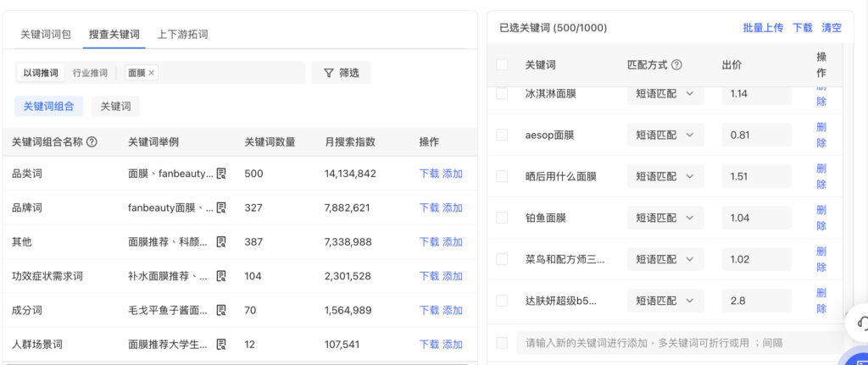
Task: Click the 筛选 filter button
Action: (x=341, y=73)
